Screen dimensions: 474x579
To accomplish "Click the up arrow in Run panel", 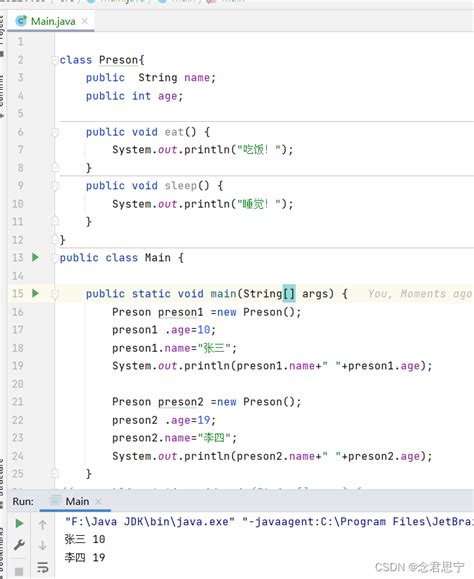I will 42,524.
